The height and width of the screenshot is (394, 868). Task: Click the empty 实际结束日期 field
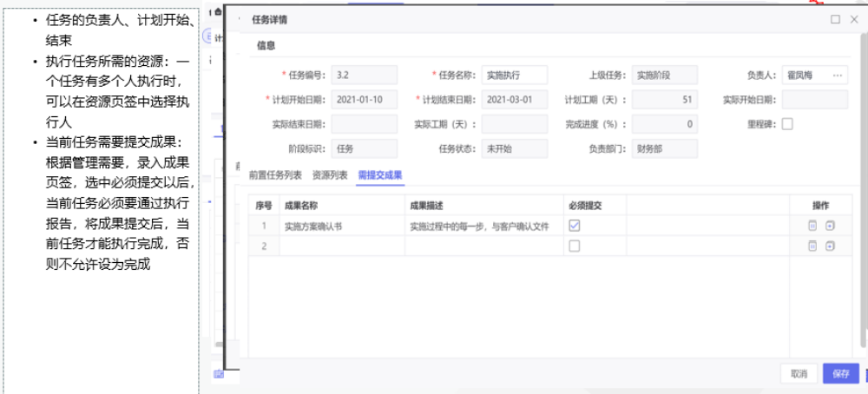(365, 124)
